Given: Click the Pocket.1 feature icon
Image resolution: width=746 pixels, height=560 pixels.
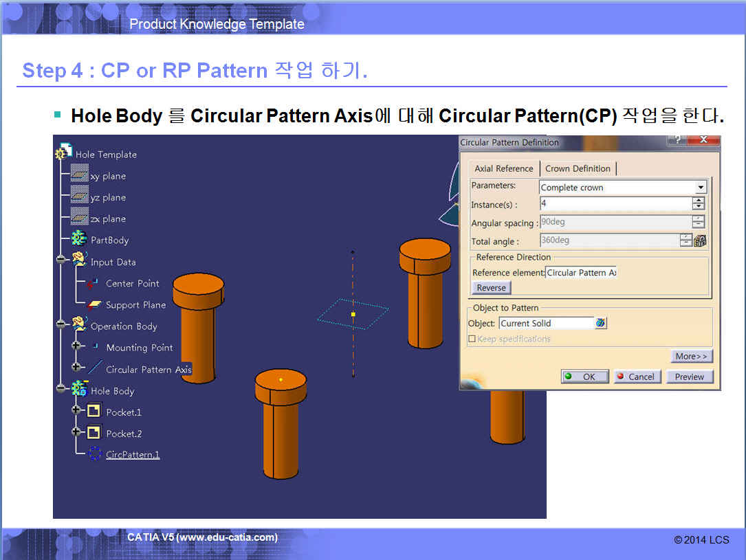Looking at the screenshot, I should (x=94, y=410).
